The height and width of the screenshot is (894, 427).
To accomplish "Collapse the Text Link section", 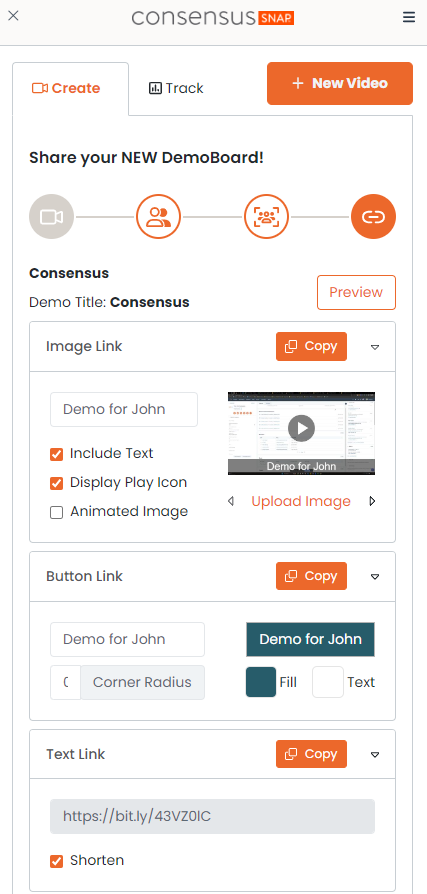I will point(375,755).
